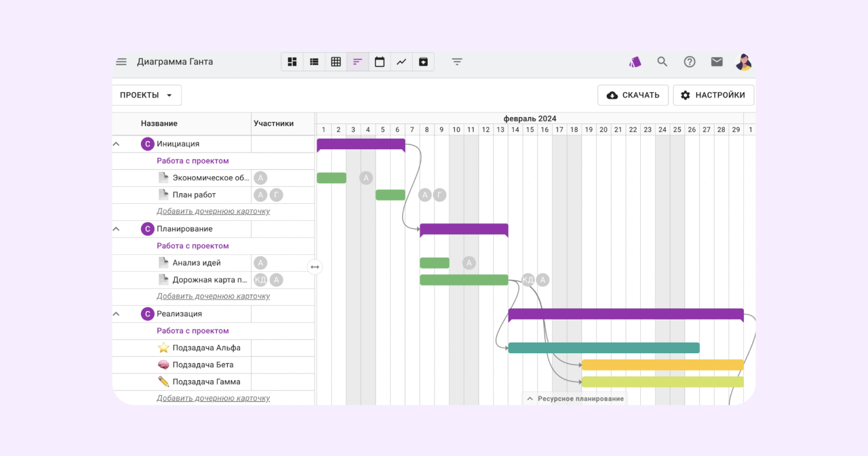
Task: Click the purple Реализация Gantt bar
Action: (x=626, y=314)
